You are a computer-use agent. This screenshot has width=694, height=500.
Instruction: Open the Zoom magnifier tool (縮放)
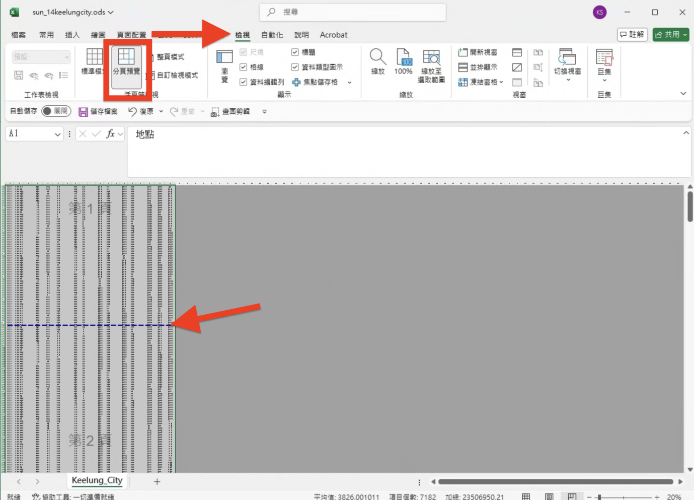378,62
